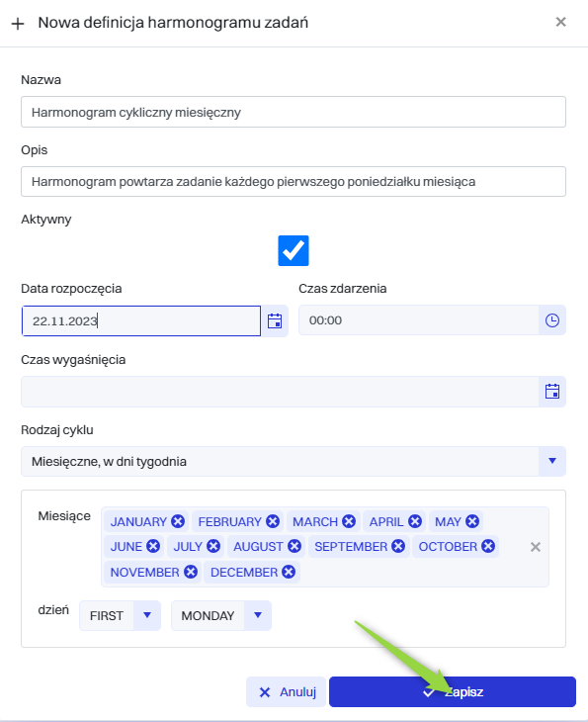
Task: Remove the MARCH month chip
Action: [349, 521]
